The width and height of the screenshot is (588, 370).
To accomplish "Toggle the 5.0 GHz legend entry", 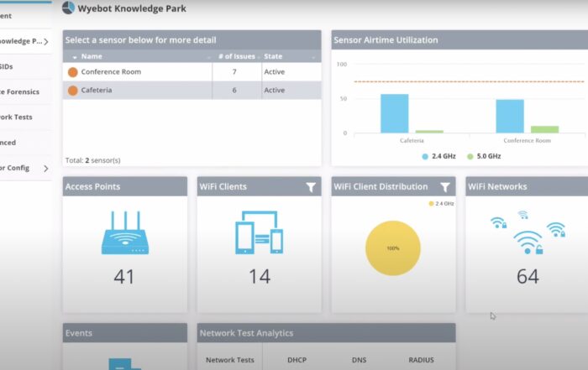I will pyautogui.click(x=484, y=156).
